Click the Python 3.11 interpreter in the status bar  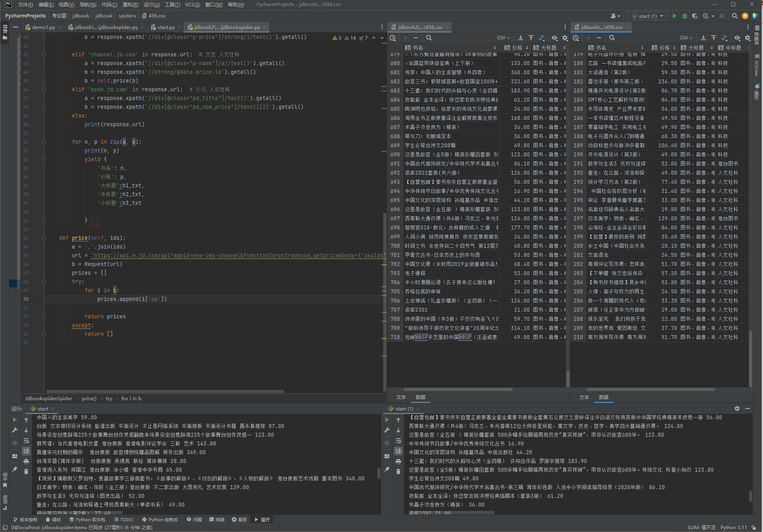[x=734, y=528]
